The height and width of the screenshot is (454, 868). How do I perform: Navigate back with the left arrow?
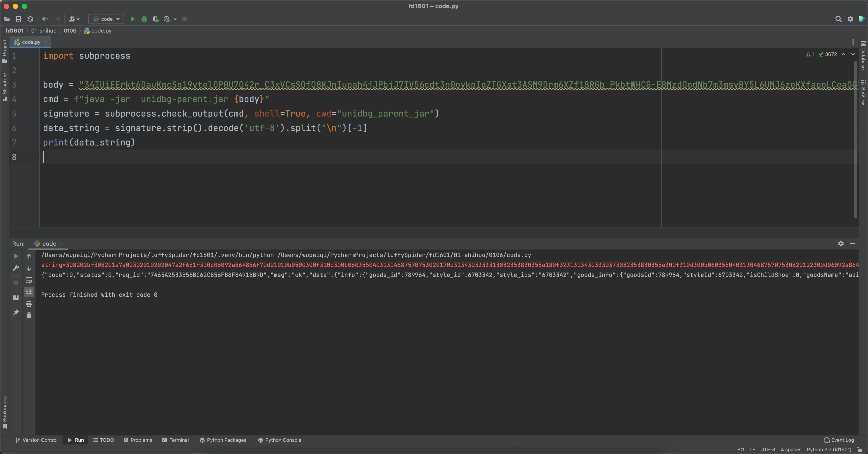[45, 19]
